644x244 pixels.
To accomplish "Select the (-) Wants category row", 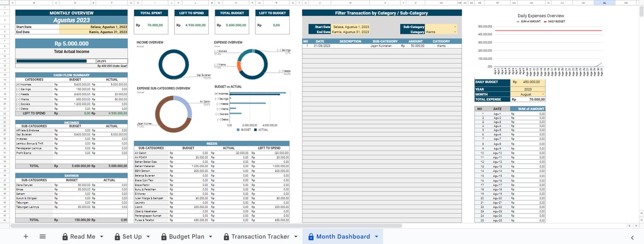I will pyautogui.click(x=71, y=99).
